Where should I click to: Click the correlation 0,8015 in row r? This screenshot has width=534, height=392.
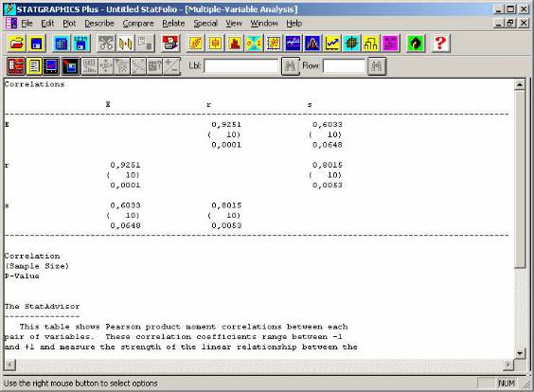pos(328,165)
